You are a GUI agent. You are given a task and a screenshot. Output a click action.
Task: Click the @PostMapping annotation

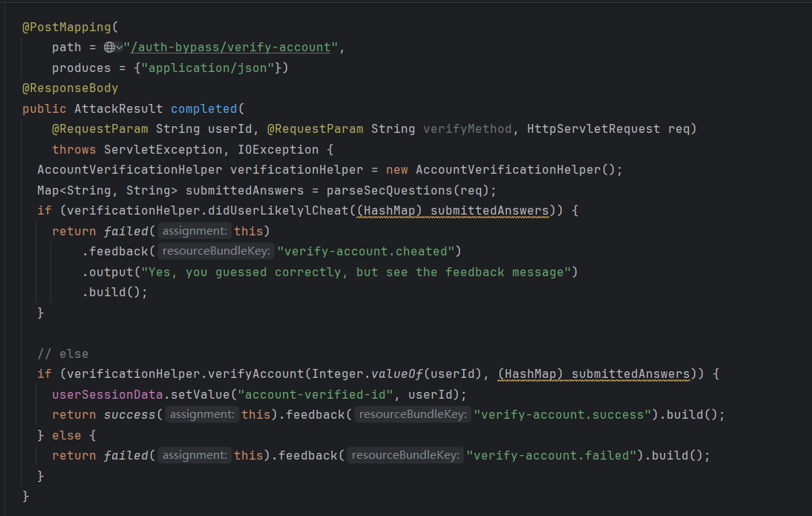(67, 27)
